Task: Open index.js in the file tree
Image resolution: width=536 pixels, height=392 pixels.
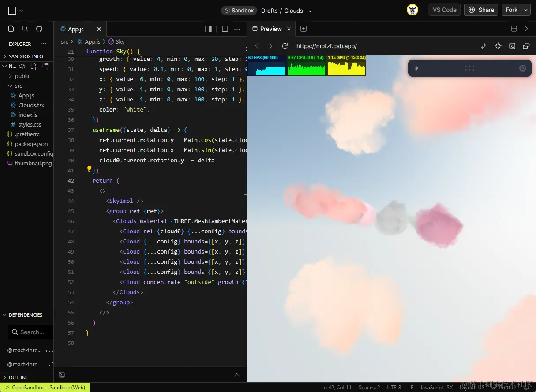Action: 28,115
